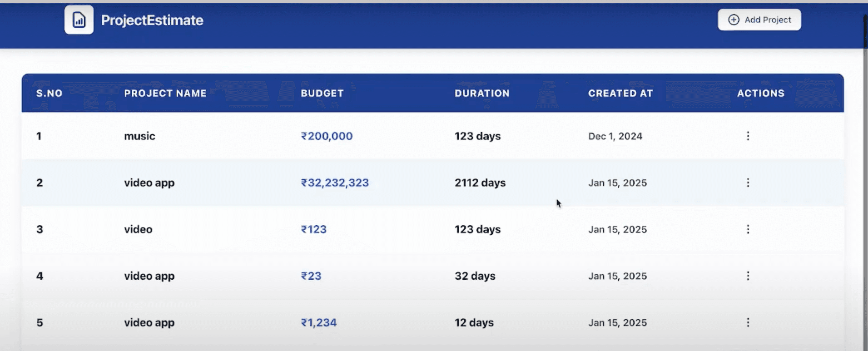Sort by the Created At header
The height and width of the screenshot is (351, 868).
[x=620, y=93]
